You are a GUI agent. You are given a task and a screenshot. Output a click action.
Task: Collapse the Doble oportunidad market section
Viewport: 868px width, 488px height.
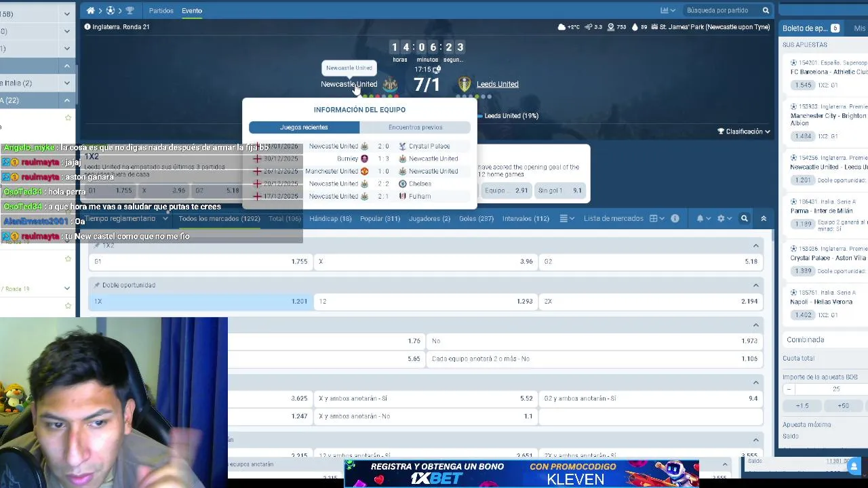pyautogui.click(x=755, y=285)
